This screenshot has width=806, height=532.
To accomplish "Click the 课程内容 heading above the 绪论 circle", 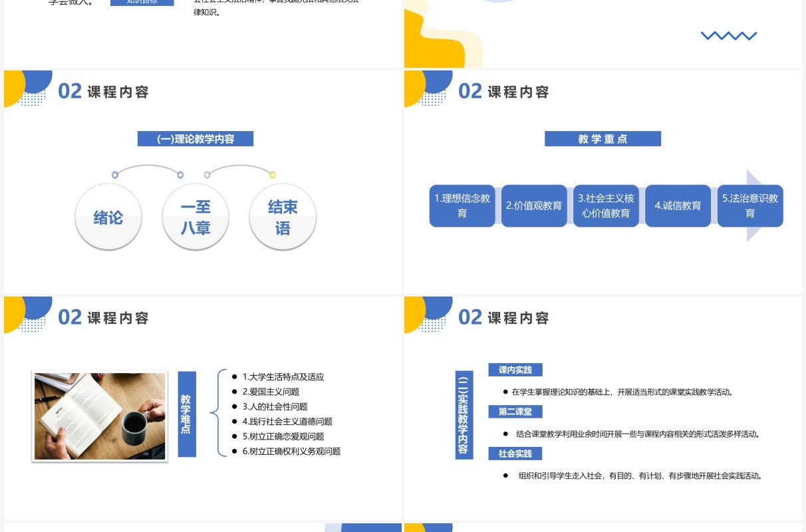I will pos(118,92).
